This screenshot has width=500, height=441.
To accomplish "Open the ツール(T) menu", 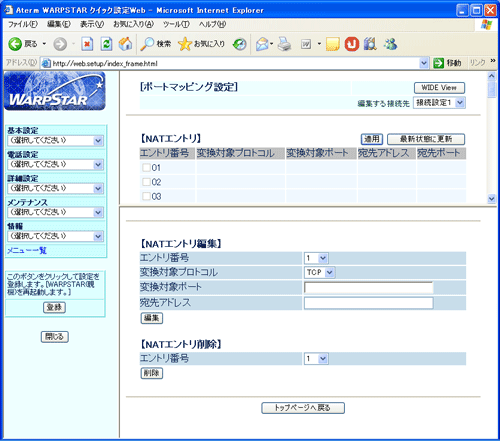I will (176, 24).
